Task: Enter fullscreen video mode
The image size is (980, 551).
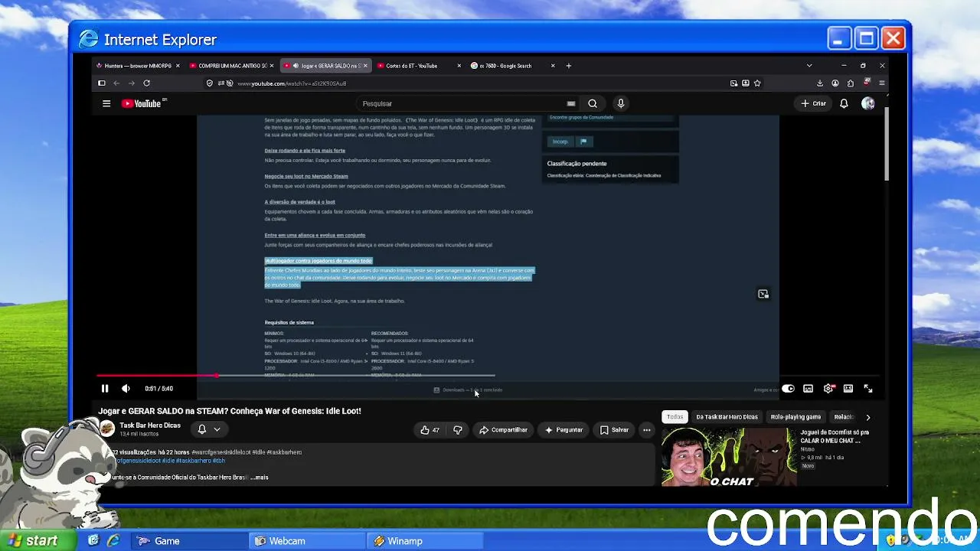Action: point(868,389)
